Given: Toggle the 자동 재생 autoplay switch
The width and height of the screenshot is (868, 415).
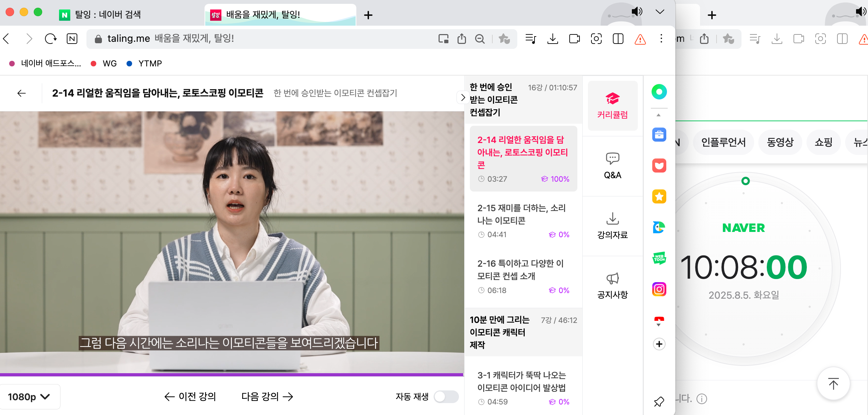Looking at the screenshot, I should [x=446, y=397].
